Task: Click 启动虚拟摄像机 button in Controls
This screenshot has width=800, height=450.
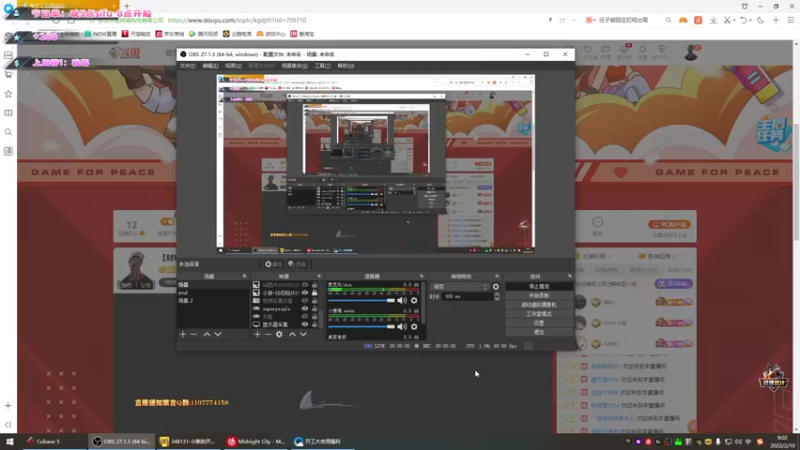Action: pyautogui.click(x=539, y=305)
